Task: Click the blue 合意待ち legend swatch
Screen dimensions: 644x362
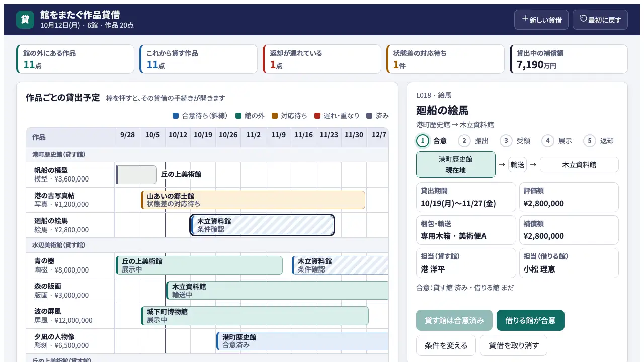Action: click(x=176, y=116)
